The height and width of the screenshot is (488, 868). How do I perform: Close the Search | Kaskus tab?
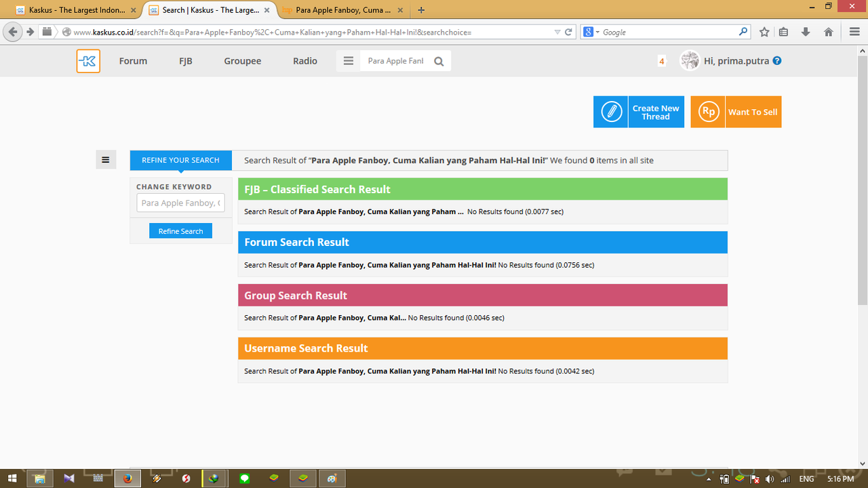pos(266,10)
